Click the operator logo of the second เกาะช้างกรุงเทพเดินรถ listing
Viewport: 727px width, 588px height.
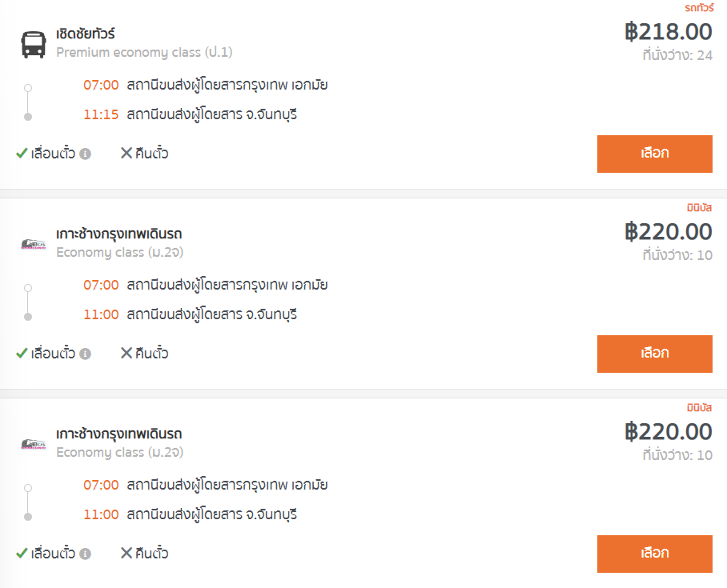(34, 244)
